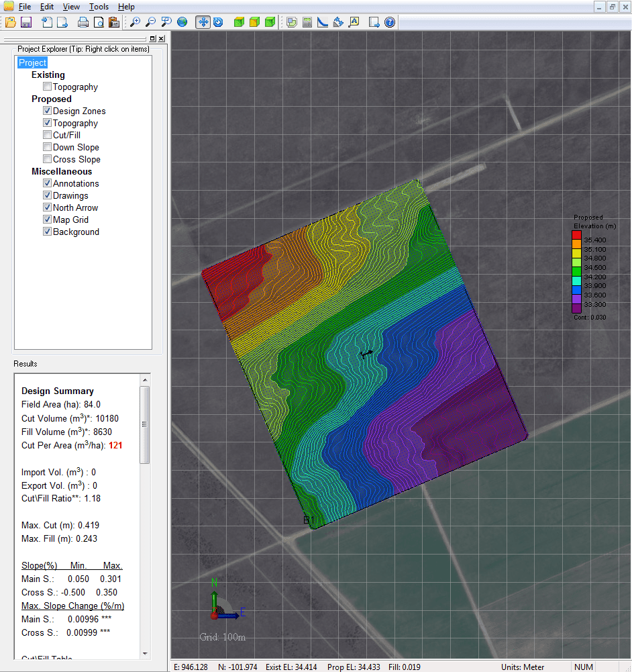Open the View menu
Viewport: 632px width, 672px height.
pyautogui.click(x=70, y=7)
